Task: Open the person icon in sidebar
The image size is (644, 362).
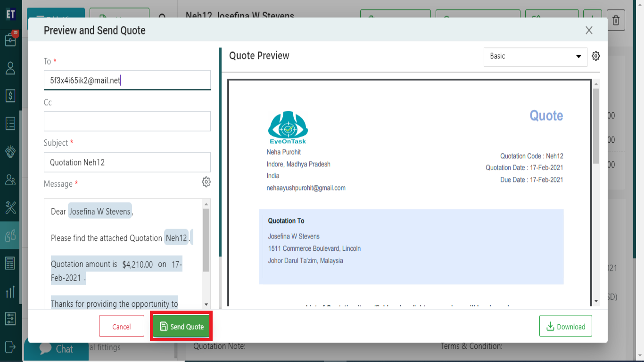Action: 10,68
